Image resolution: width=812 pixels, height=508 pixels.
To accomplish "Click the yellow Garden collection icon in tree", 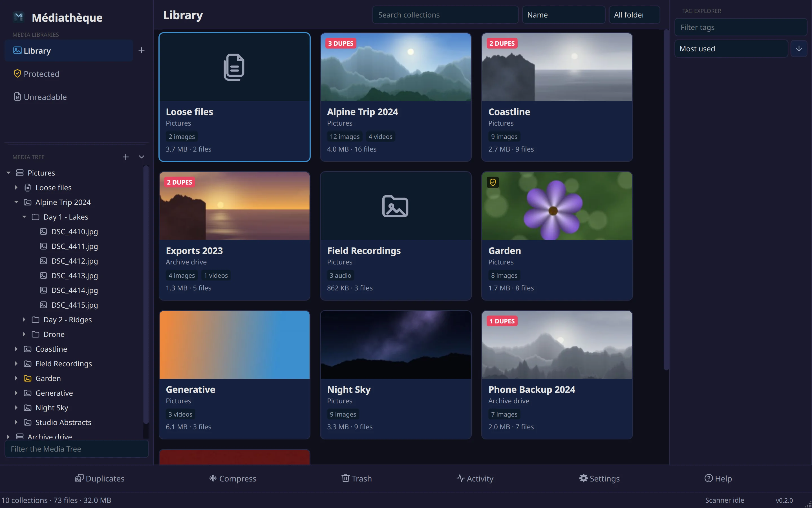I will 28,378.
